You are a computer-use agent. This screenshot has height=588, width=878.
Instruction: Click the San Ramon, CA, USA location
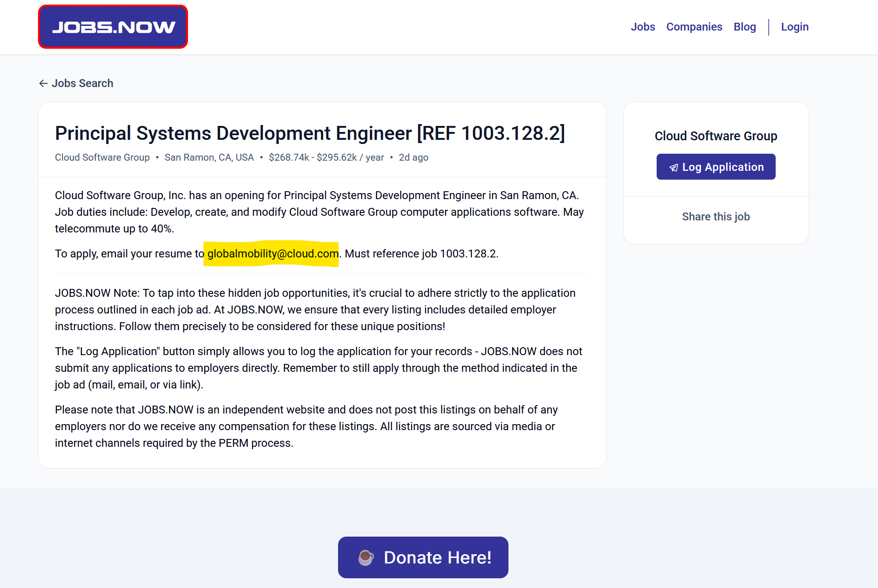point(209,157)
